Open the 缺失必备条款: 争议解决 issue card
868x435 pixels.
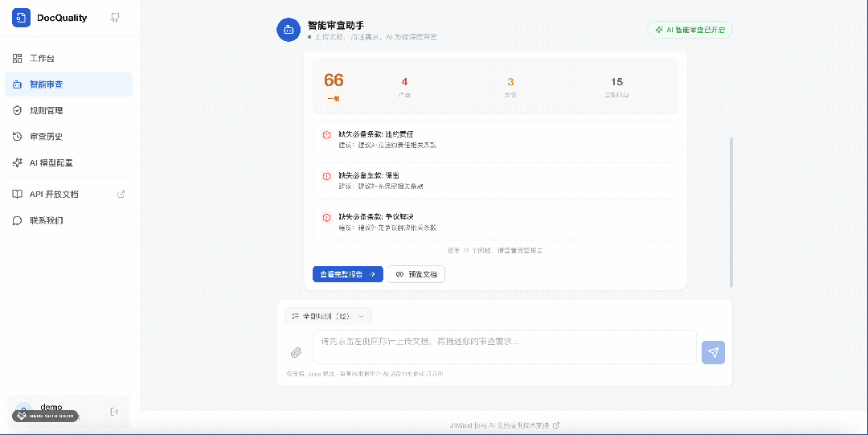(495, 222)
